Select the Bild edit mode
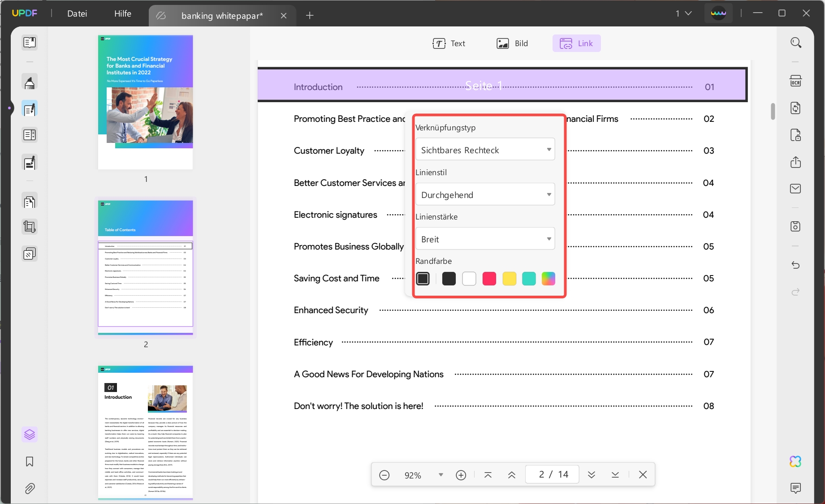 tap(512, 43)
